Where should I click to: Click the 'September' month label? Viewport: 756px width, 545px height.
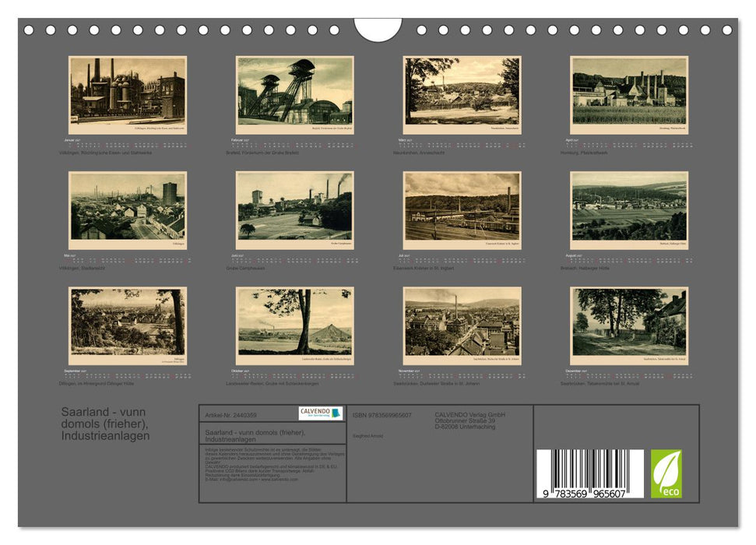pos(73,371)
